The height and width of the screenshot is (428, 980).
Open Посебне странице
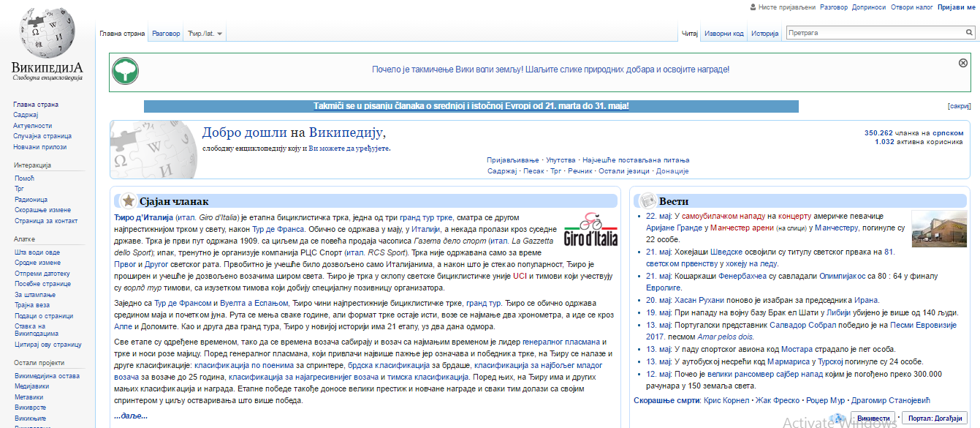point(43,284)
